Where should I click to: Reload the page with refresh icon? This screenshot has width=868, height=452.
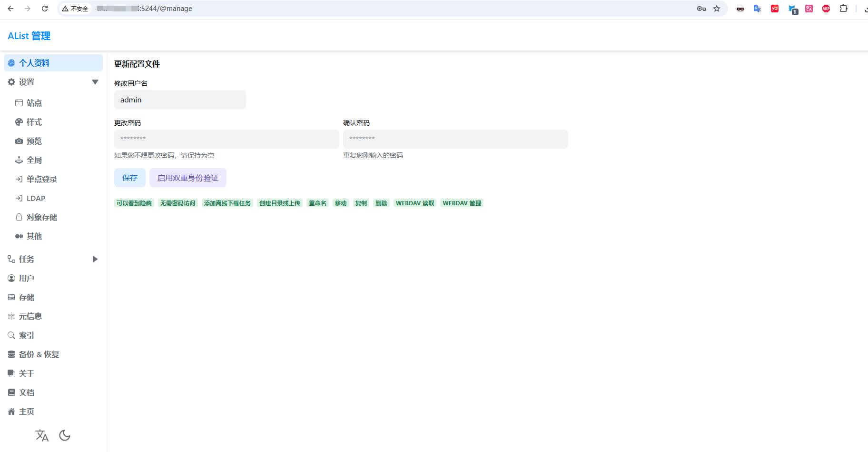(x=45, y=9)
